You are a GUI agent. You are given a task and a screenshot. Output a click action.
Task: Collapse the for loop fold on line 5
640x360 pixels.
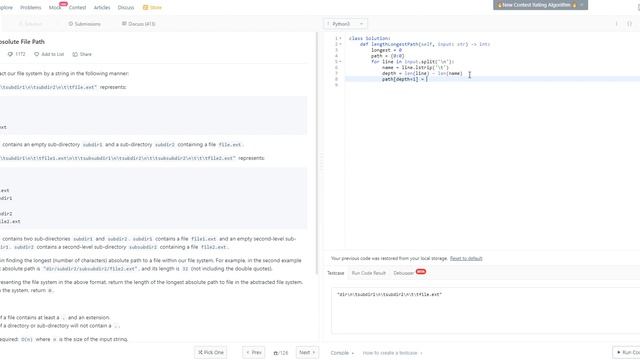point(340,62)
